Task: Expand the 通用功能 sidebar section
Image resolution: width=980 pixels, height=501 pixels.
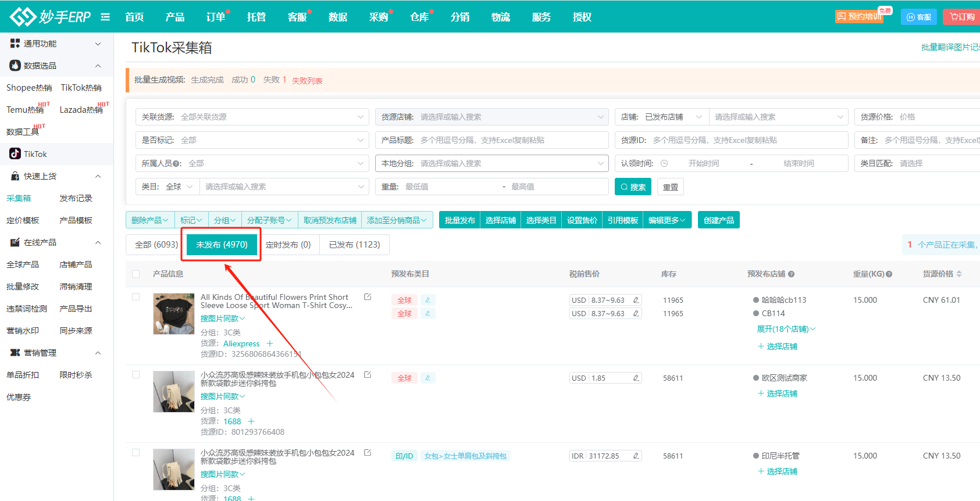Action: click(98, 44)
